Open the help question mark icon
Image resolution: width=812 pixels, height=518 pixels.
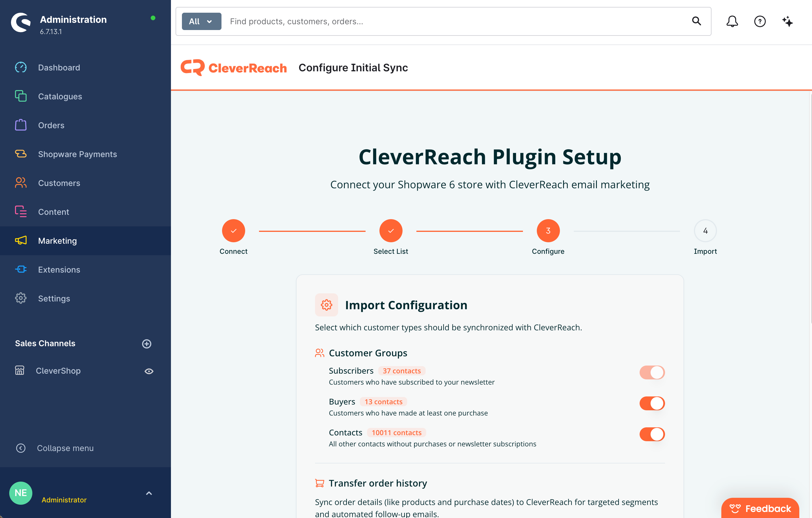pyautogui.click(x=760, y=21)
